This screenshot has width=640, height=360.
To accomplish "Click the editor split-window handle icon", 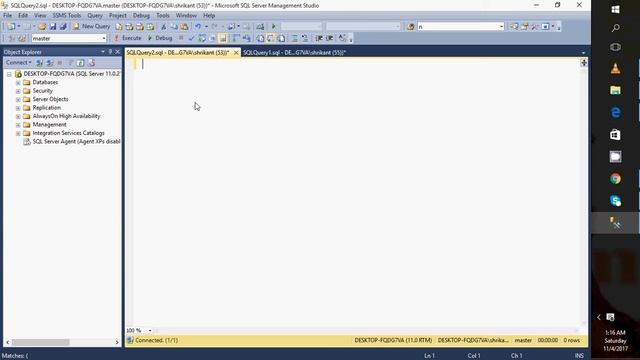I will coord(584,62).
